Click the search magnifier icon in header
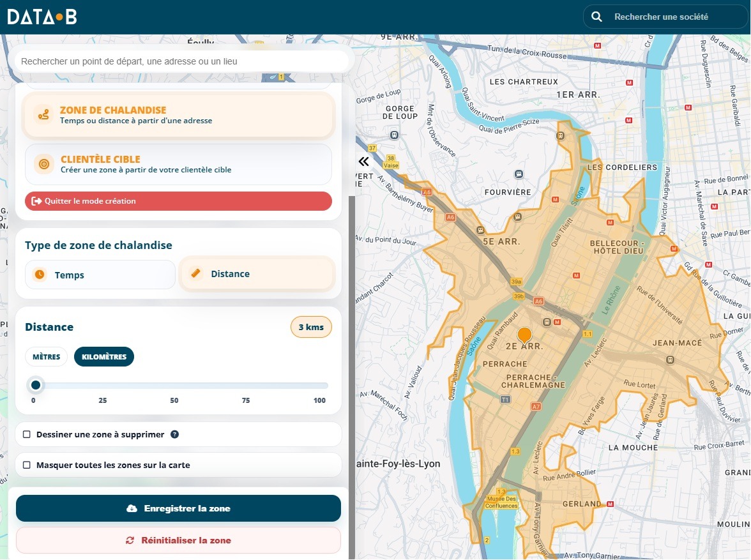 [596, 17]
